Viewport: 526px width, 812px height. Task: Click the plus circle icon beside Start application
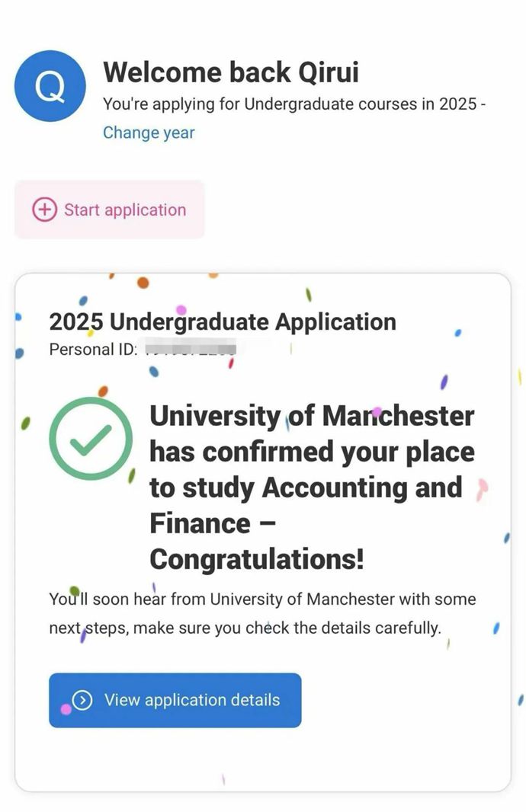point(45,209)
